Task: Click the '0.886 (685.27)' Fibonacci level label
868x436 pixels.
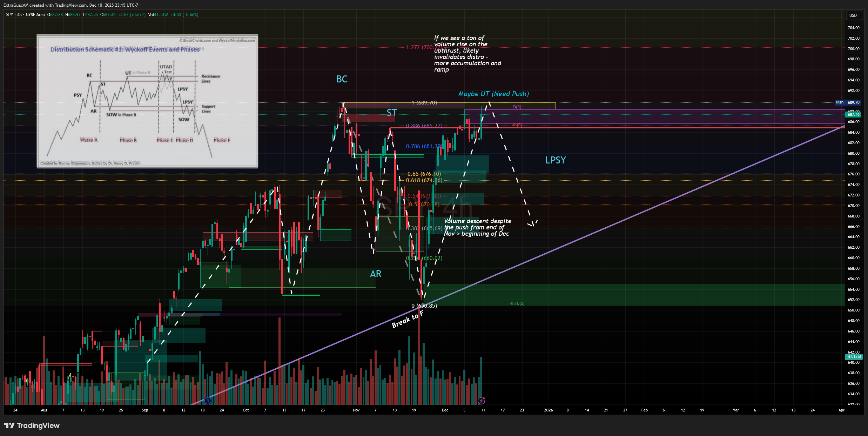Action: [424, 126]
